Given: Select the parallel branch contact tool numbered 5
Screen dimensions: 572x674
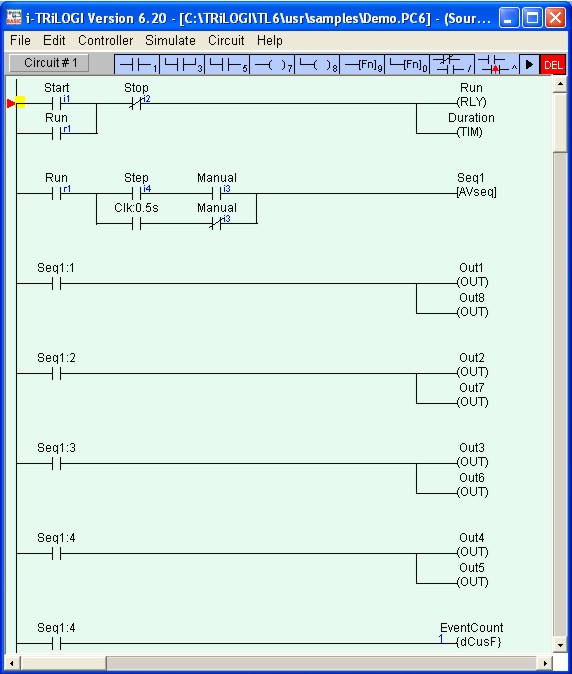Looking at the screenshot, I should click(x=227, y=65).
